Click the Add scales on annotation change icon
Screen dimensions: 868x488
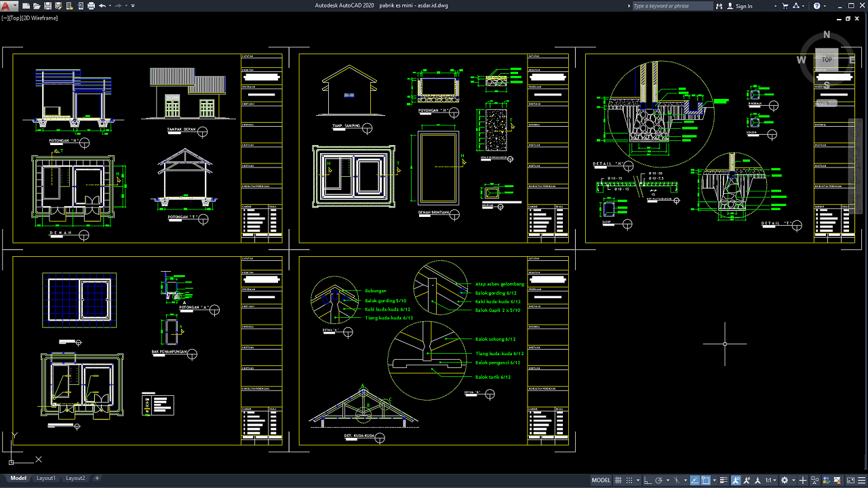(x=747, y=480)
